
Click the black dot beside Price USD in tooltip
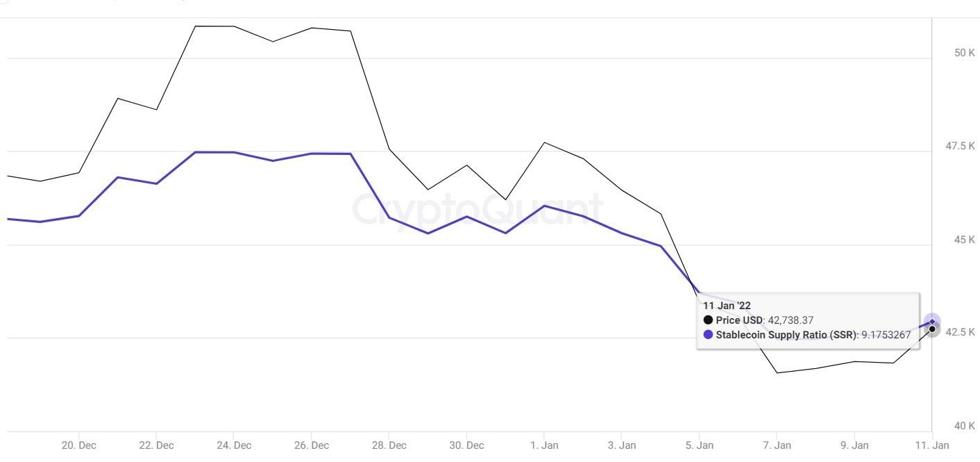708,320
